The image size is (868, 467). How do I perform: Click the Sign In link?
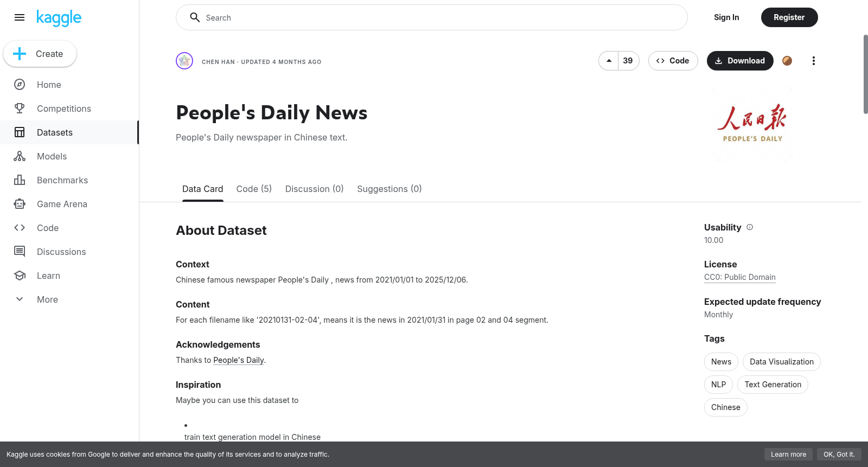(x=726, y=17)
